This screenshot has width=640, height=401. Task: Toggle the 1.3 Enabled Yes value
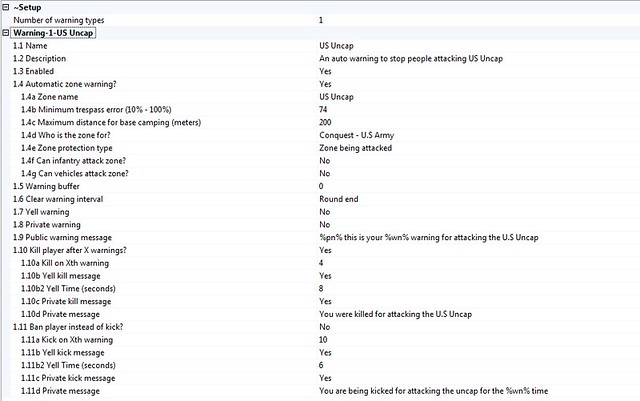pyautogui.click(x=326, y=72)
